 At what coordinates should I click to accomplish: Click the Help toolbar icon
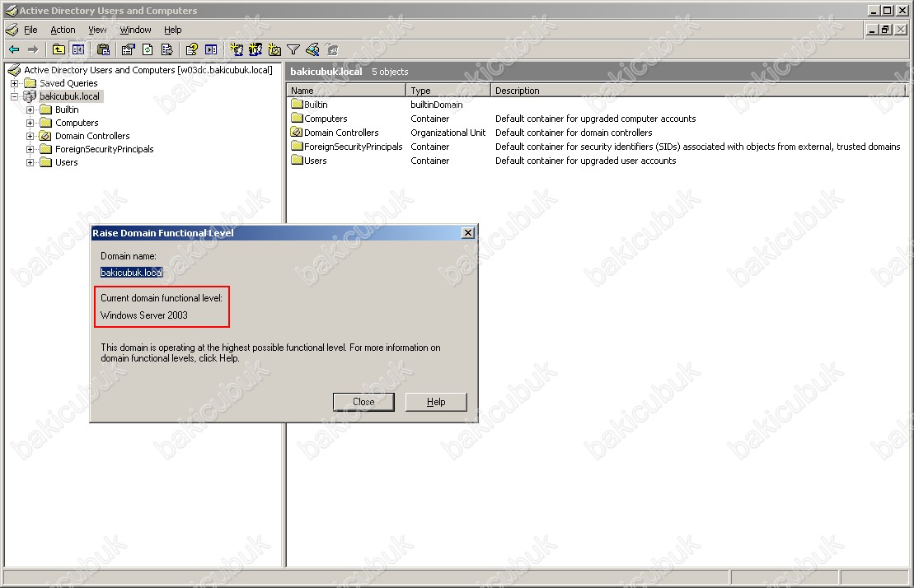pos(192,50)
